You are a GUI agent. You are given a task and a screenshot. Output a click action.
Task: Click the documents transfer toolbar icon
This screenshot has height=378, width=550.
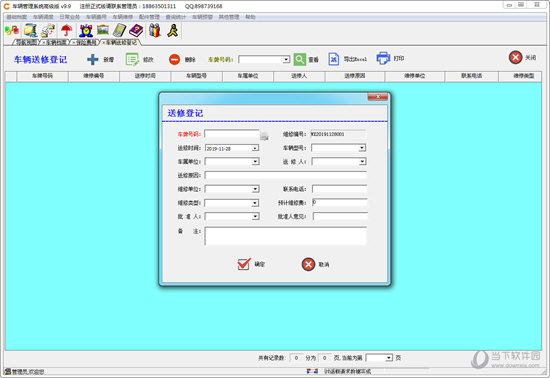[x=48, y=31]
